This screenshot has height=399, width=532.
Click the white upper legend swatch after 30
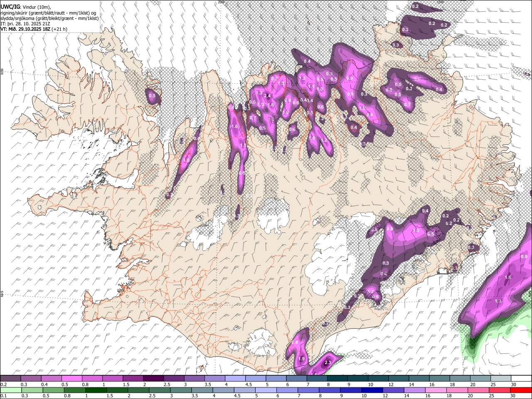click(x=521, y=378)
